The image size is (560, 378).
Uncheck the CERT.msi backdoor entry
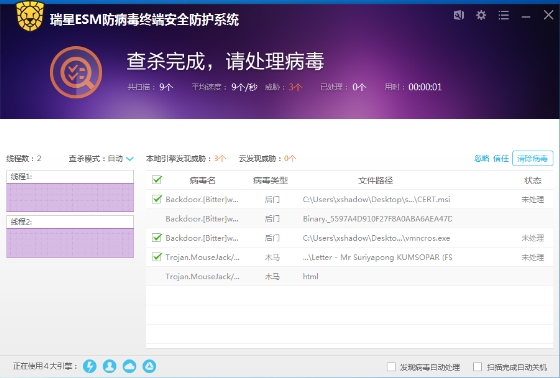click(157, 199)
